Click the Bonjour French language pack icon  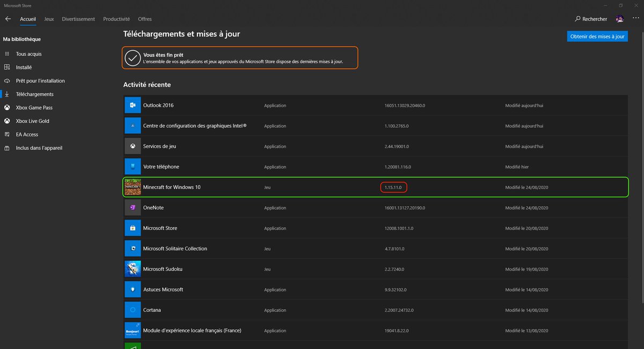point(133,330)
